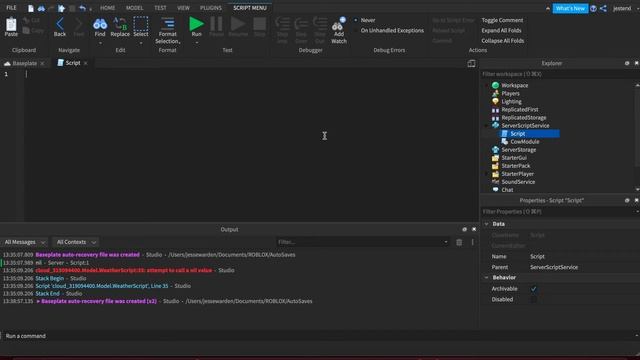This screenshot has height=360, width=640.
Task: Select StarterPack in Explorer
Action: click(x=516, y=166)
